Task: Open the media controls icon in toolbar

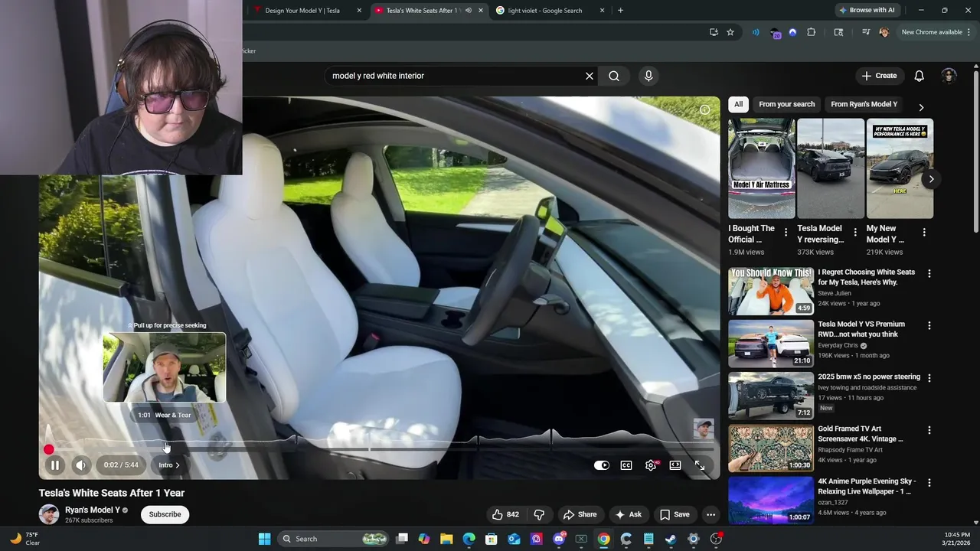Action: 866,32
